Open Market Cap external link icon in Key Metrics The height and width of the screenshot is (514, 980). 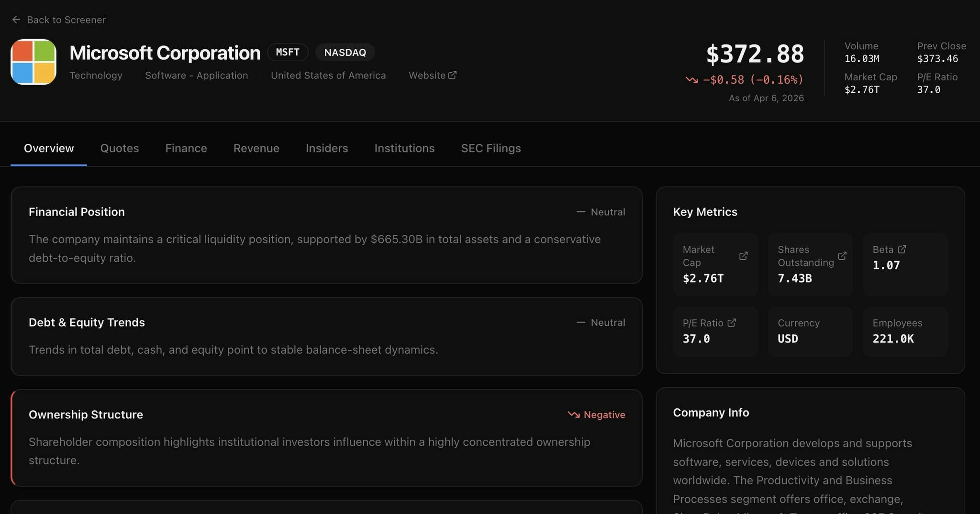pyautogui.click(x=743, y=256)
